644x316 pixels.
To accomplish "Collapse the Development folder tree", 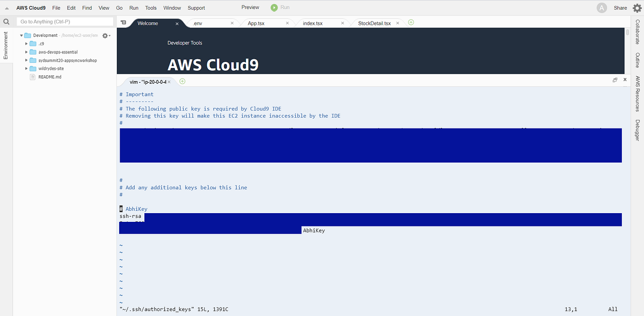I will pyautogui.click(x=21, y=35).
